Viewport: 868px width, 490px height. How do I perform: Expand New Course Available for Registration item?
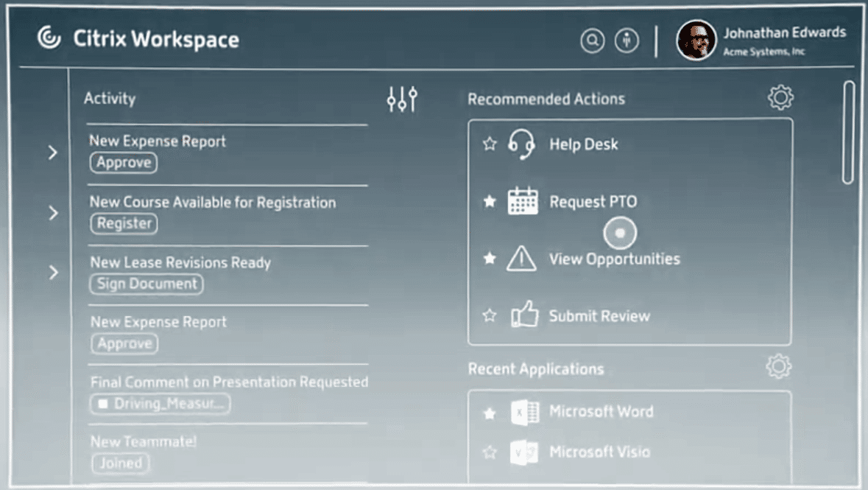click(x=53, y=213)
